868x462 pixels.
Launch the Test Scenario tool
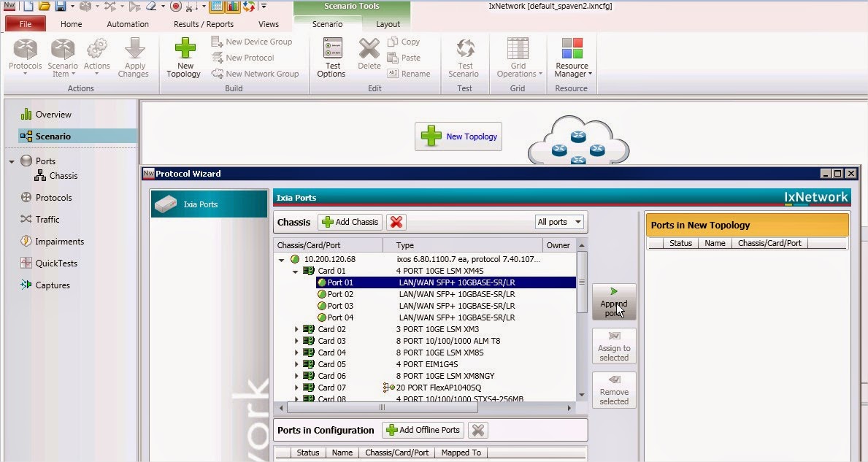click(464, 58)
